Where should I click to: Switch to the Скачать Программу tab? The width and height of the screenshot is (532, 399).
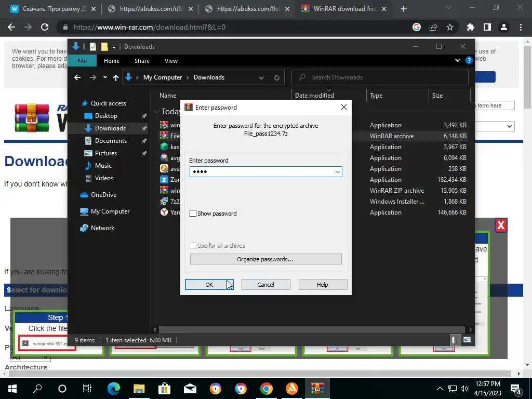tap(54, 9)
